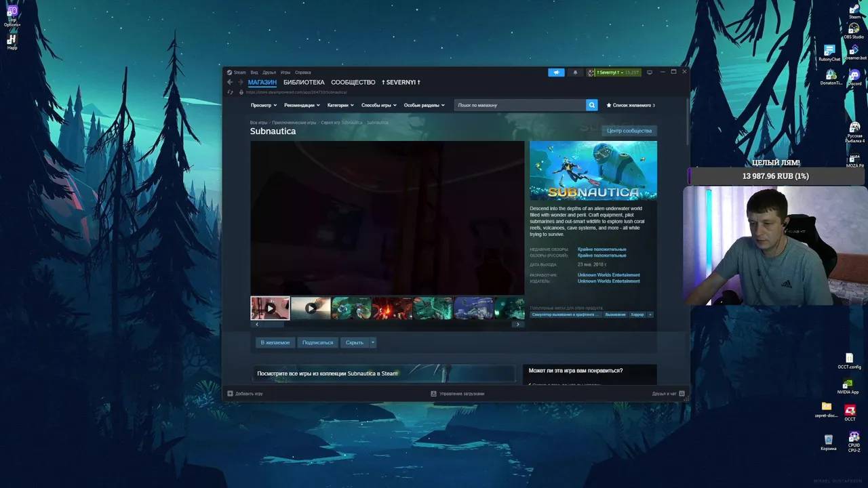Switch to Big Picture mode via the monitor icon
This screenshot has width=868, height=488.
[649, 73]
